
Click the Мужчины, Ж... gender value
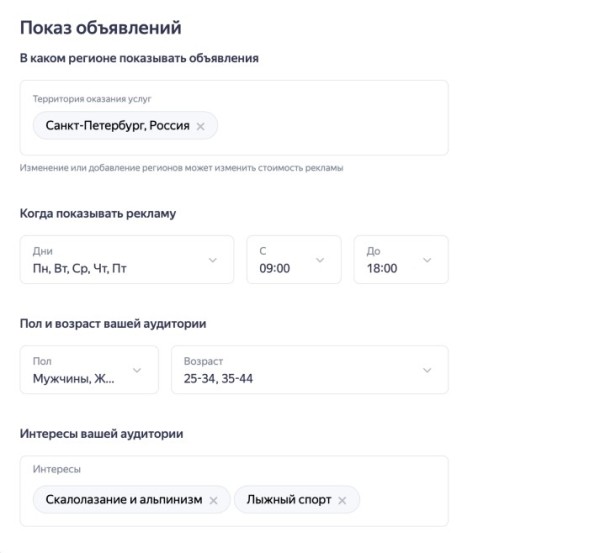pyautogui.click(x=73, y=378)
